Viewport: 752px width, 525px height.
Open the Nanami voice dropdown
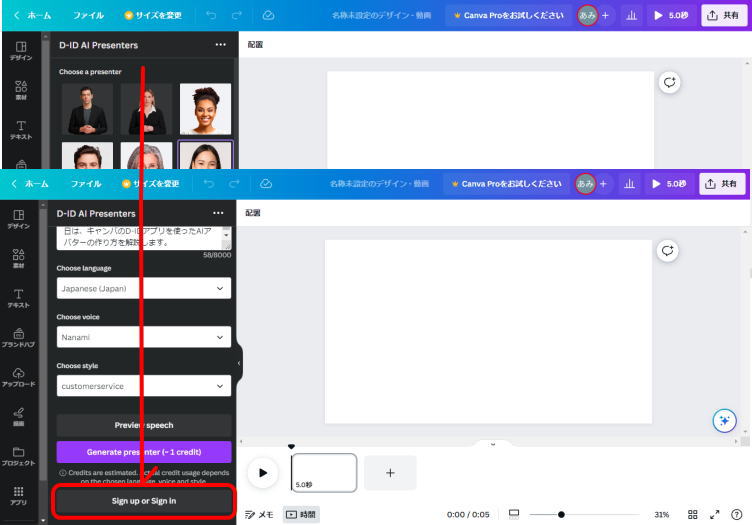tap(144, 337)
